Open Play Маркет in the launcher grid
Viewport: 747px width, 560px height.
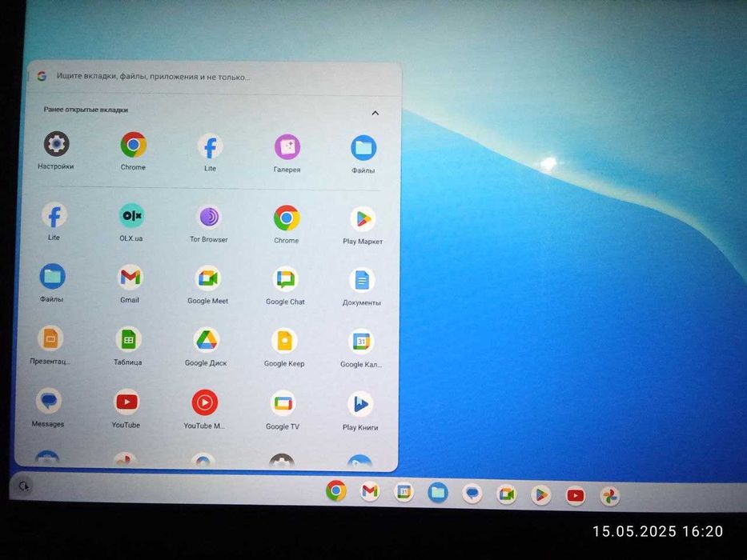[363, 219]
